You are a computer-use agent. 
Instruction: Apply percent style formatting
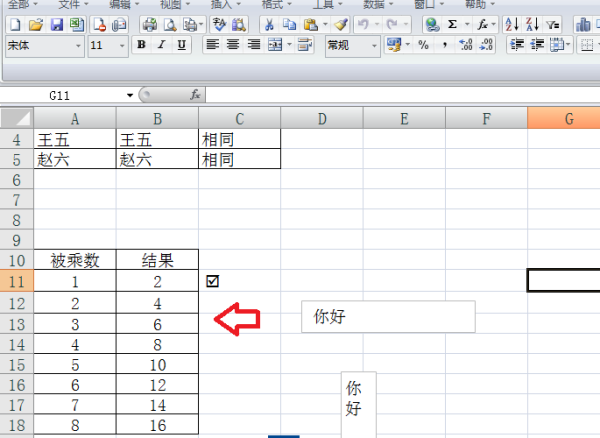(x=424, y=46)
